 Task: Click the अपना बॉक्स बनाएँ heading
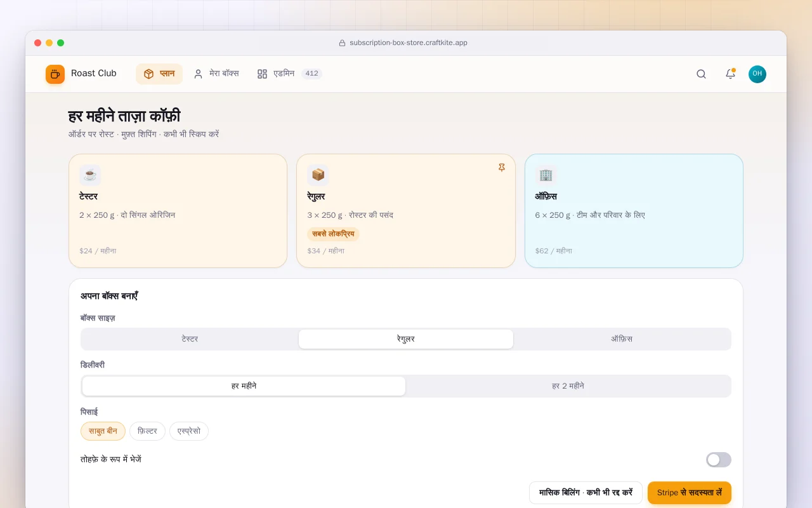[109, 296]
